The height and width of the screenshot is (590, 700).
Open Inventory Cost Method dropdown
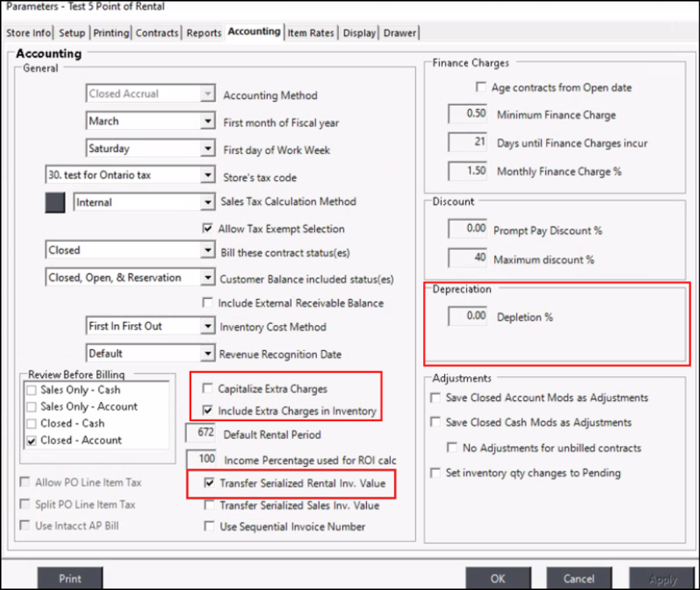(207, 326)
